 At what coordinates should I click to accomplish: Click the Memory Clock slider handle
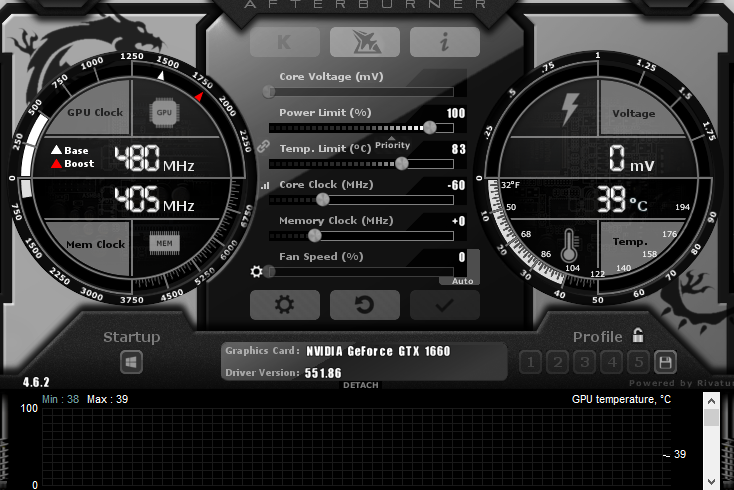click(x=315, y=236)
